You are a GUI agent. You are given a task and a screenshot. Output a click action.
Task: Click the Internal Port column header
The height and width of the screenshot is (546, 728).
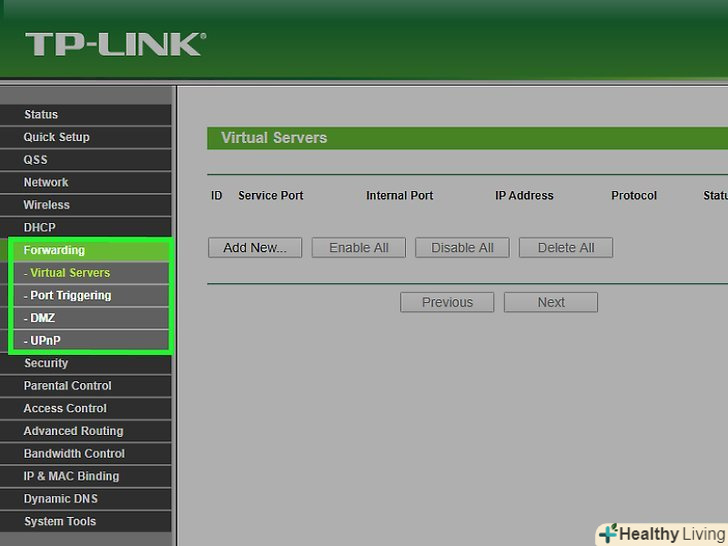(399, 195)
